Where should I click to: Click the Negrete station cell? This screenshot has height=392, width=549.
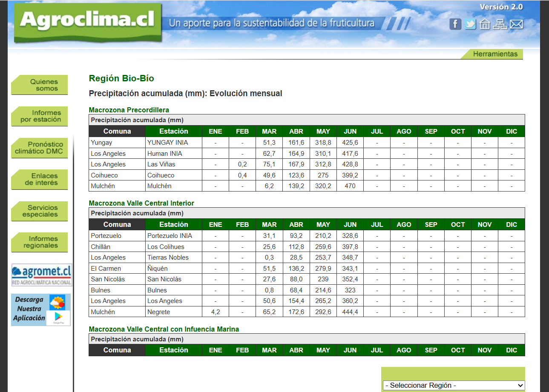[x=174, y=312]
